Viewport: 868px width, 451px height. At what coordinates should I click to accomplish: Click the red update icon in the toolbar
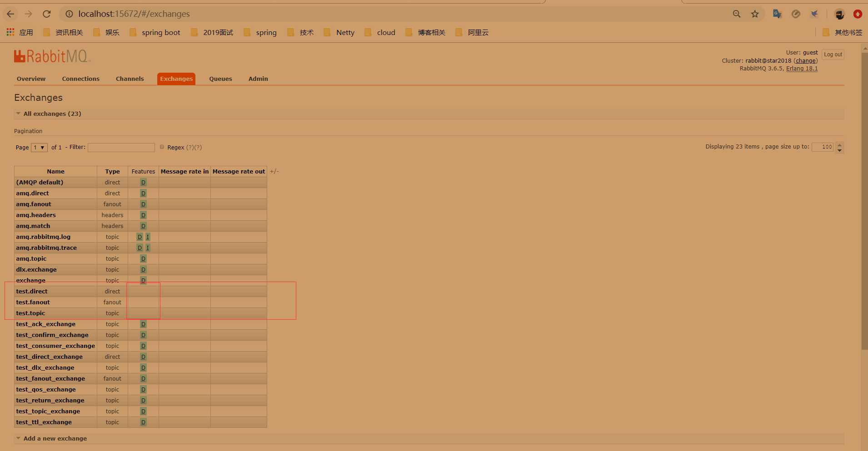[858, 14]
